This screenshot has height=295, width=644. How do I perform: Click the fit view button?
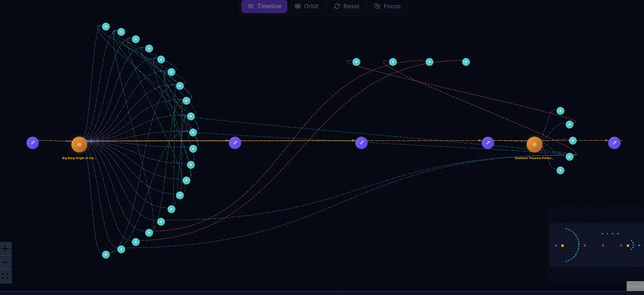coord(5,276)
